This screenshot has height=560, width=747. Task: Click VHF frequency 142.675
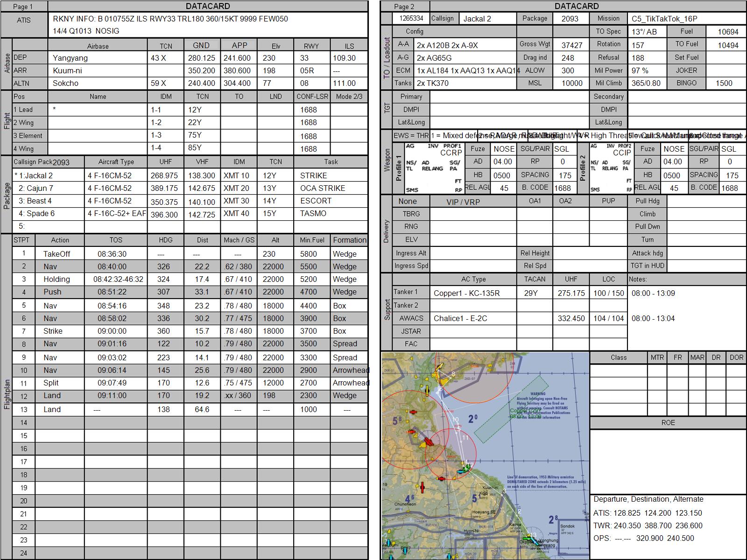click(202, 188)
